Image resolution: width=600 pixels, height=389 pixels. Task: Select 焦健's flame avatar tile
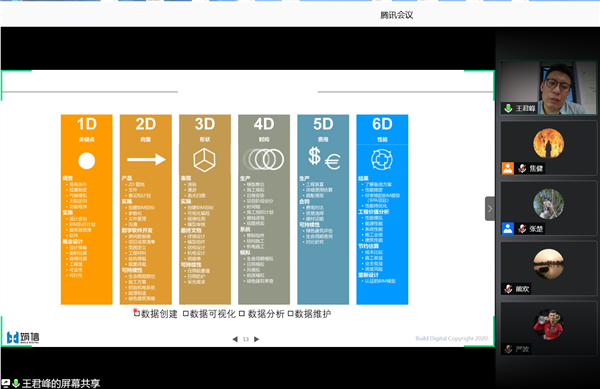548,148
